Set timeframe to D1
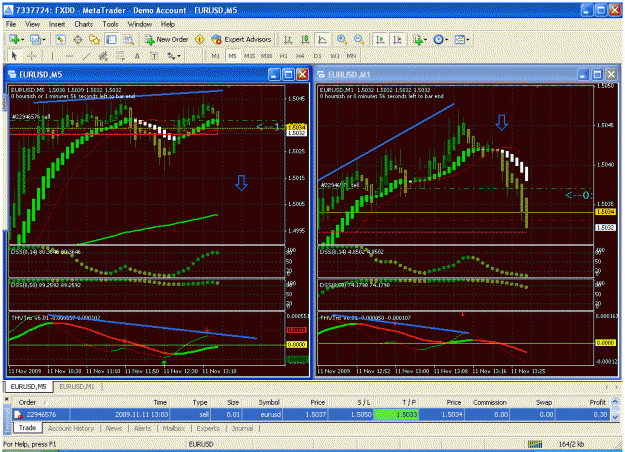625x452 pixels. pyautogui.click(x=317, y=56)
